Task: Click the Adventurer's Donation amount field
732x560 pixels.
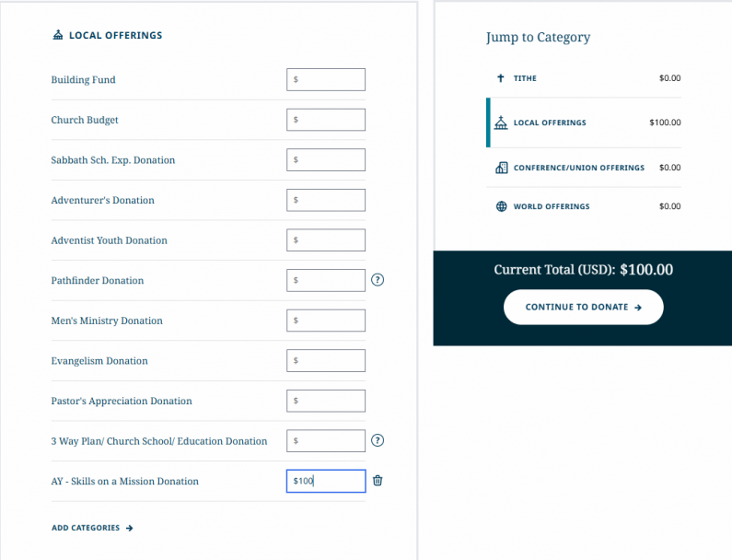Action: pyautogui.click(x=326, y=200)
